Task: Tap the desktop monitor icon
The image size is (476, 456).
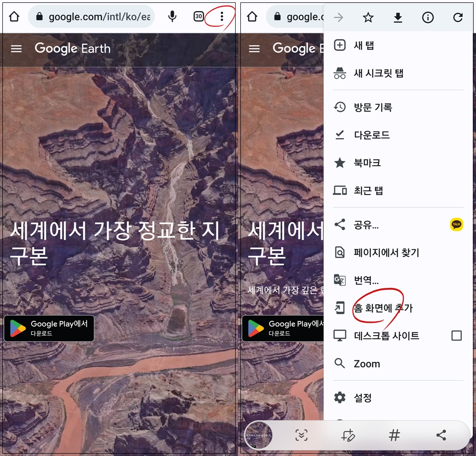Action: pyautogui.click(x=340, y=336)
